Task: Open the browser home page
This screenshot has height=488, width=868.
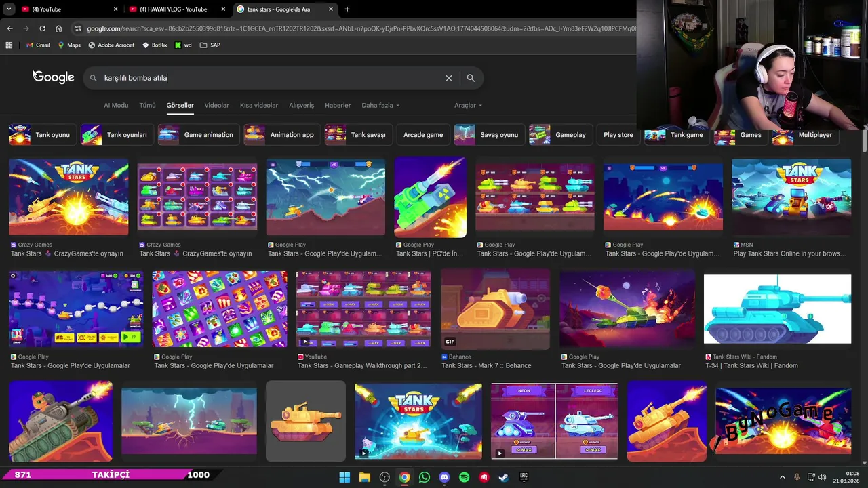Action: point(59,28)
